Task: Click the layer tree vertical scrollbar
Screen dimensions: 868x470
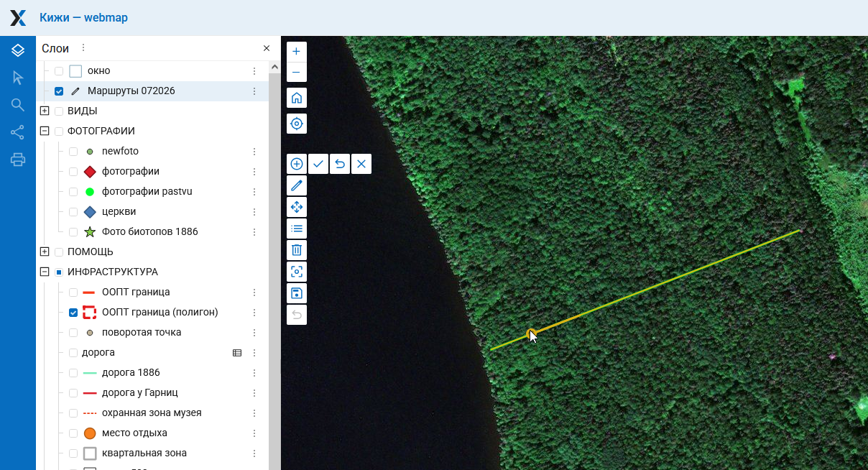Action: [274, 272]
